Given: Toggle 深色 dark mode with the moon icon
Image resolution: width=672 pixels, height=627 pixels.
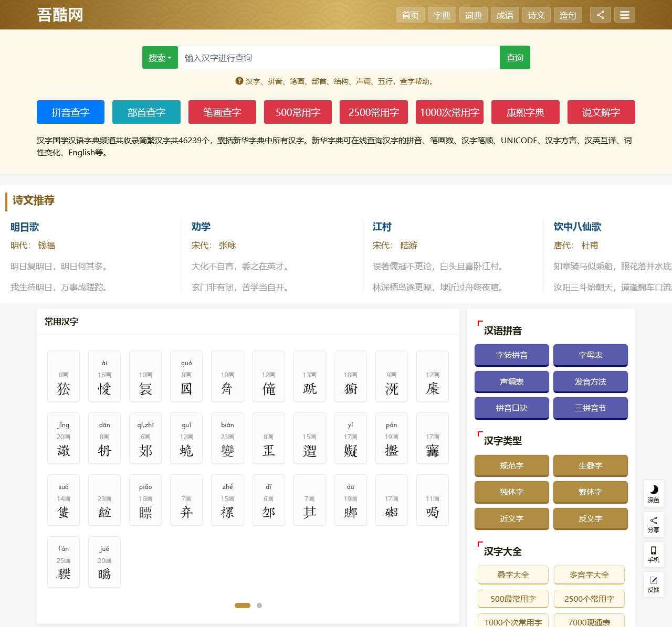Looking at the screenshot, I should pyautogui.click(x=653, y=494).
